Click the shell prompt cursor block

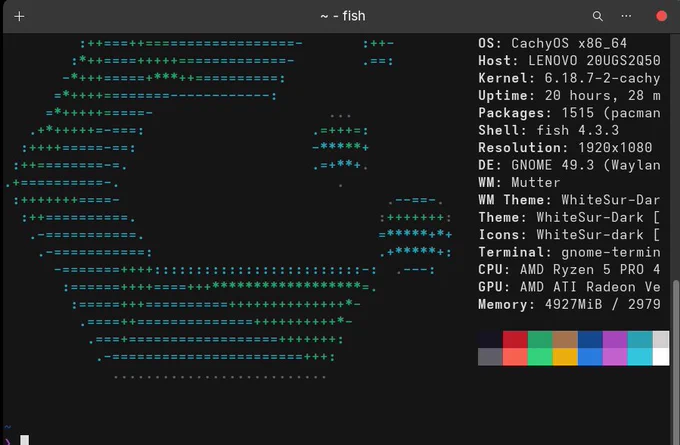[x=25, y=440]
